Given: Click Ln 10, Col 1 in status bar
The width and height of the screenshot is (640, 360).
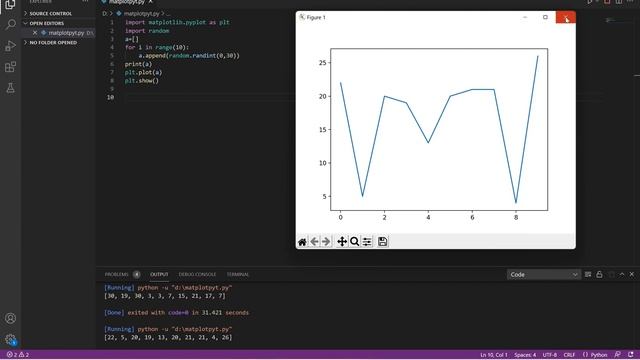Looking at the screenshot, I should 494,355.
